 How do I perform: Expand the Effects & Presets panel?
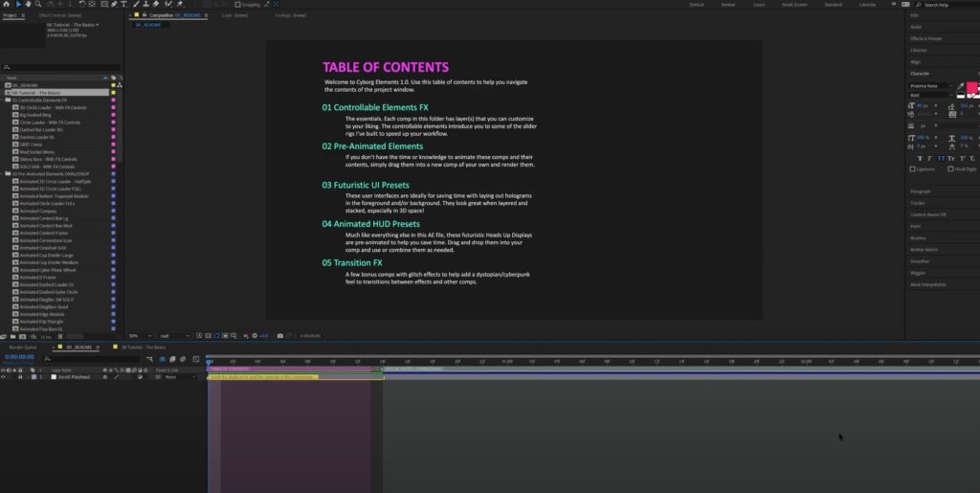(x=926, y=38)
